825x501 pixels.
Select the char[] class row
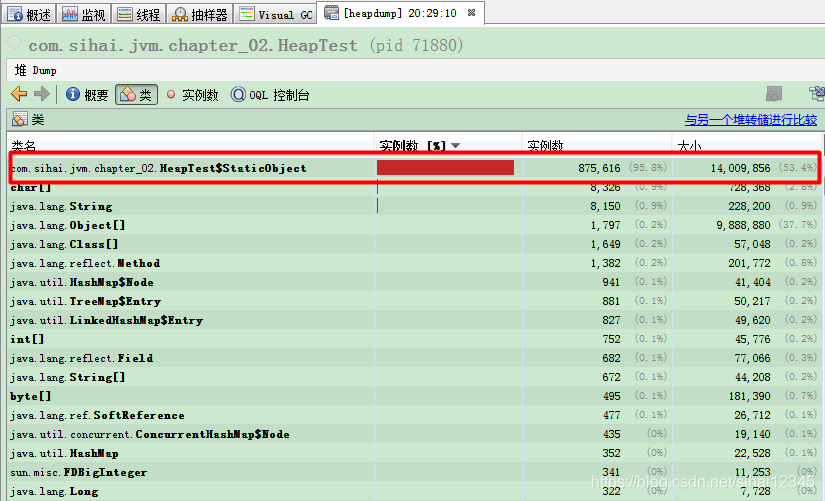tap(415, 187)
